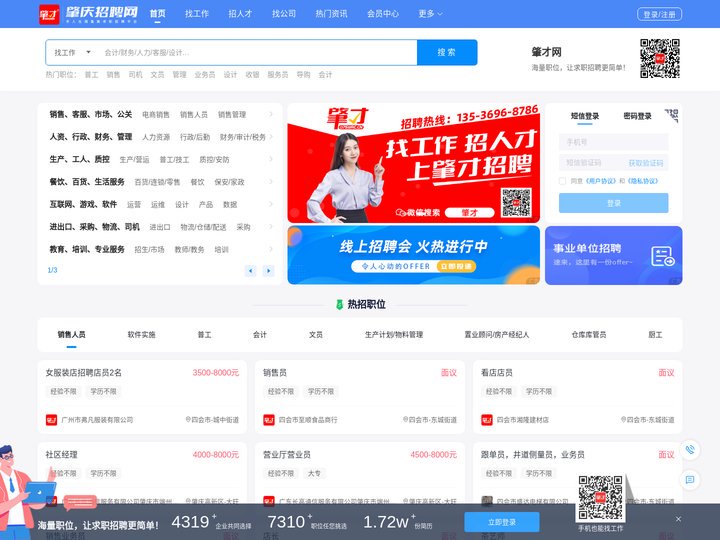Click the 手机号 input field
Viewport: 720px width, 540px height.
tap(612, 142)
